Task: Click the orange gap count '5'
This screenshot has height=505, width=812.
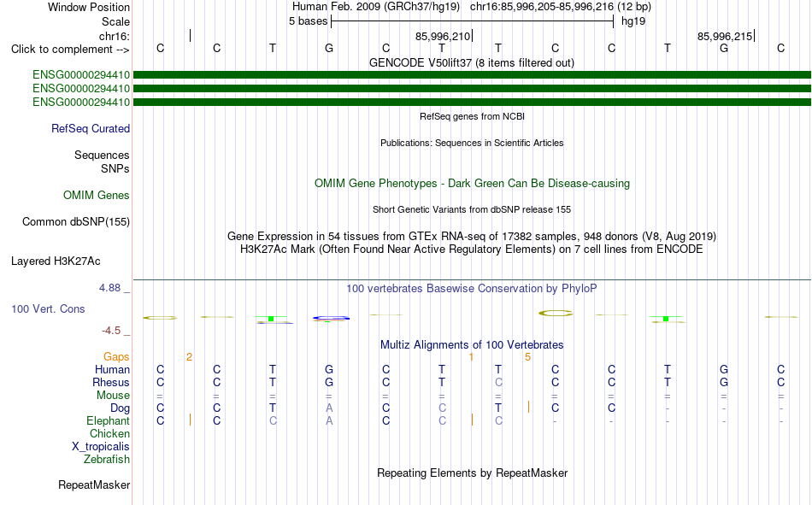Action: [x=527, y=357]
